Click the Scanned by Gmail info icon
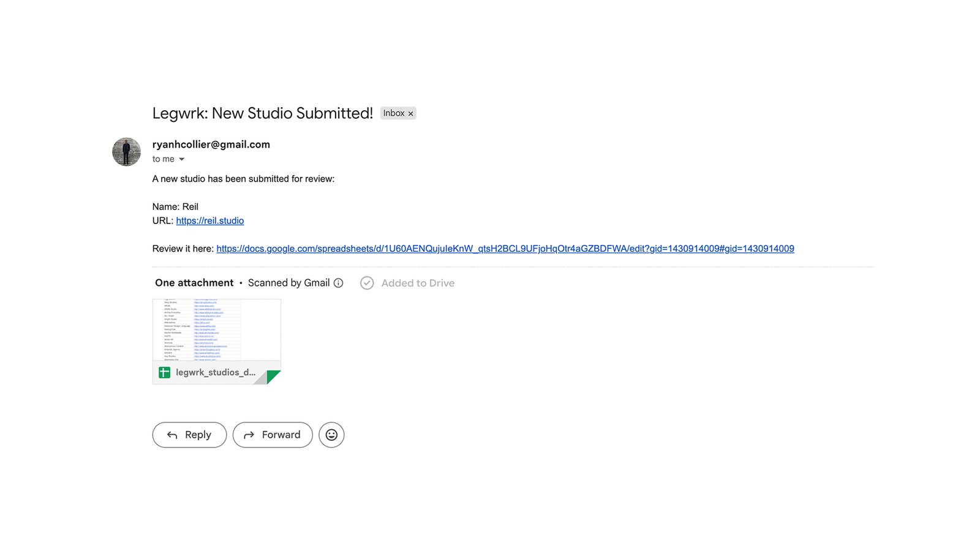Viewport: 980px width, 551px height. [338, 283]
